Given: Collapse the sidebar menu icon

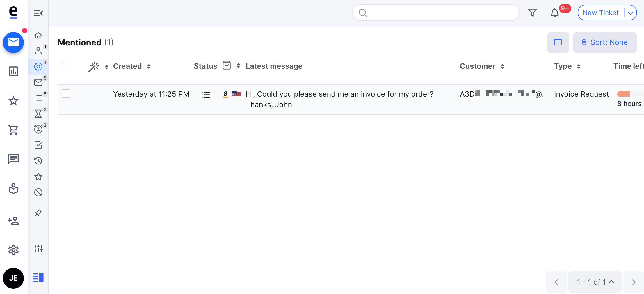Looking at the screenshot, I should [38, 13].
